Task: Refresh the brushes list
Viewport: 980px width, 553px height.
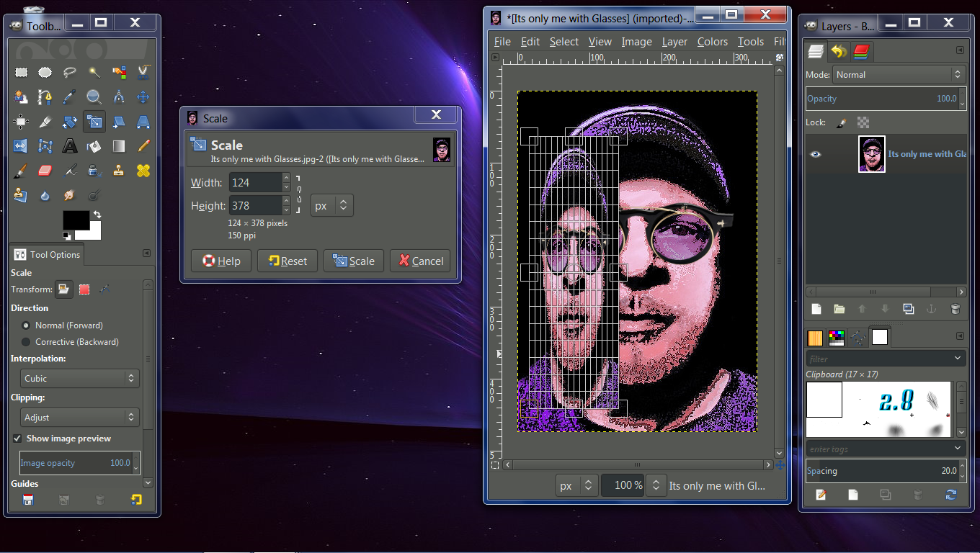Action: click(x=950, y=495)
